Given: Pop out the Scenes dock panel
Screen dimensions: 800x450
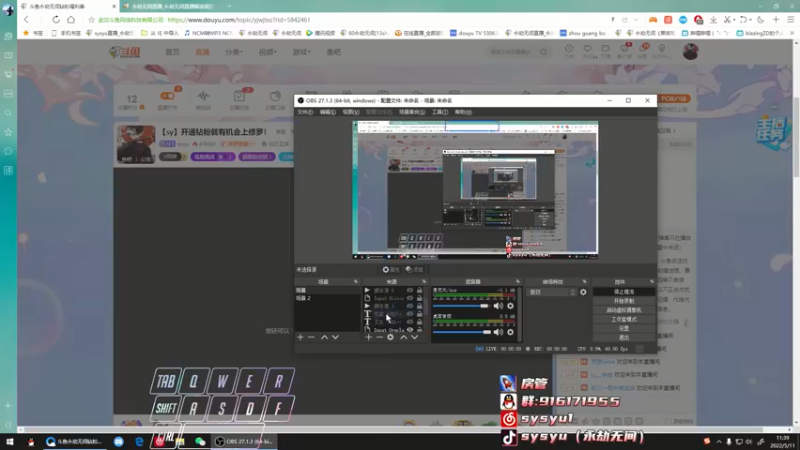Looking at the screenshot, I should pyautogui.click(x=356, y=282).
